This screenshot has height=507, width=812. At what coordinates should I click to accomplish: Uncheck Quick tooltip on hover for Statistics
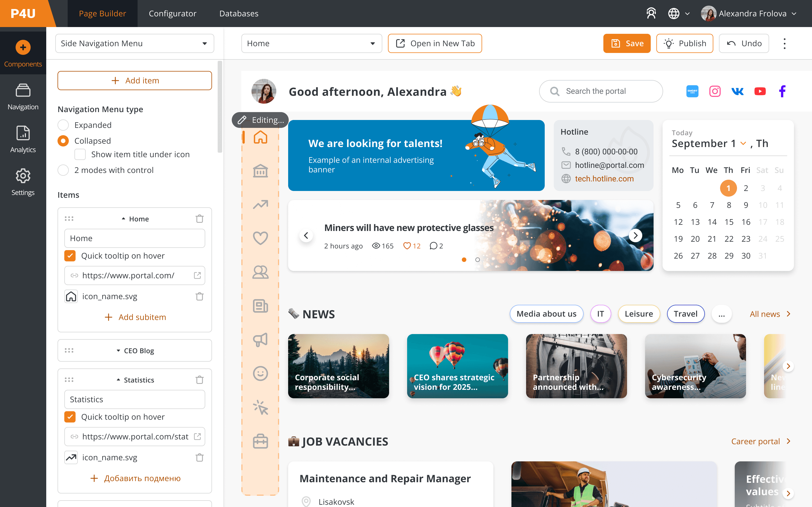[70, 417]
